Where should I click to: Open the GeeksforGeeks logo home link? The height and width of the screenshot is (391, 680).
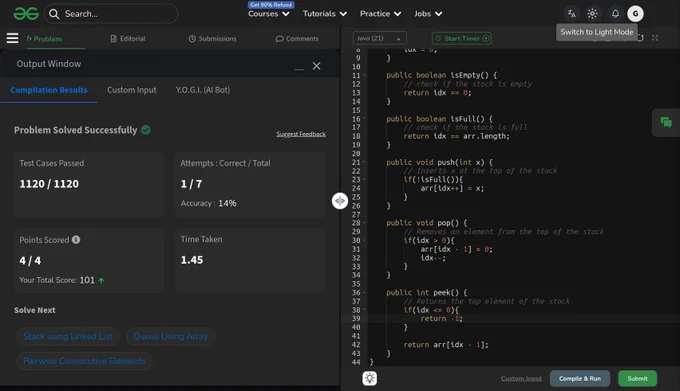click(x=26, y=14)
